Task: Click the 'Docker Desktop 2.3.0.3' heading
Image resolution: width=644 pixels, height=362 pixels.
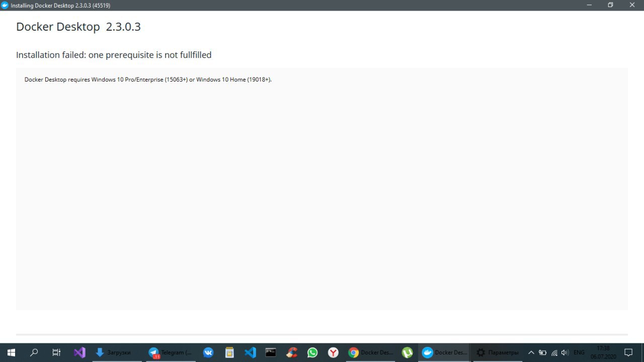Action: pyautogui.click(x=78, y=27)
